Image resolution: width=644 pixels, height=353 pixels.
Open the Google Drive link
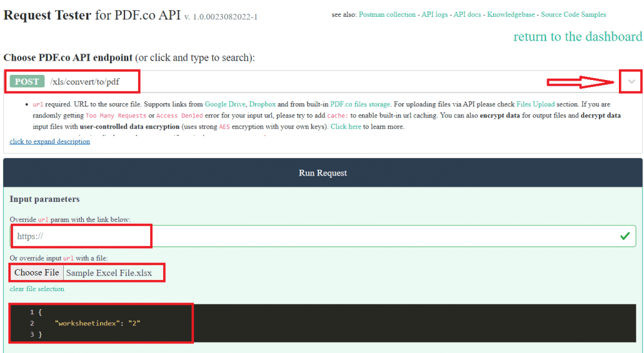pos(225,104)
